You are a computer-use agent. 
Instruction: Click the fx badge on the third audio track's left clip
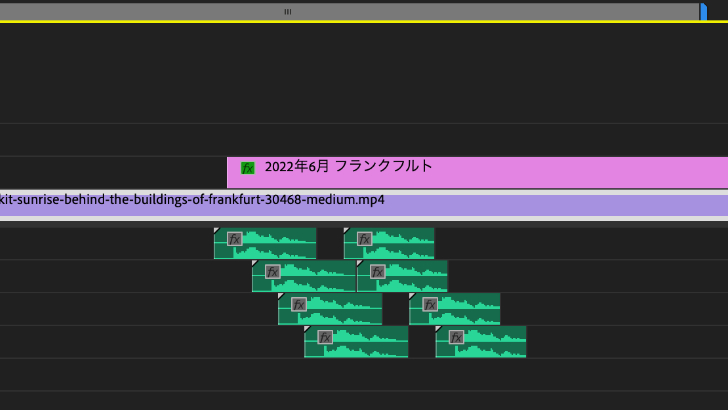[x=299, y=305]
